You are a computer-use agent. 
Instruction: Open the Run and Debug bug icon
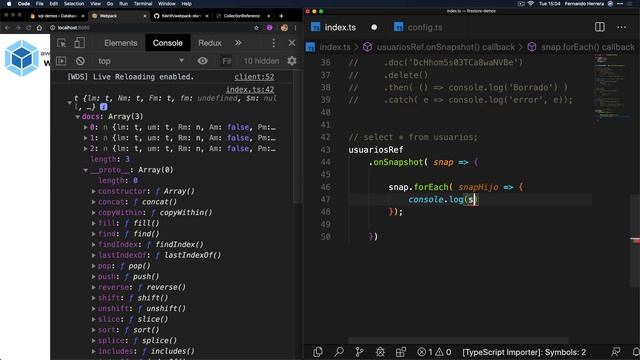pyautogui.click(x=380, y=352)
